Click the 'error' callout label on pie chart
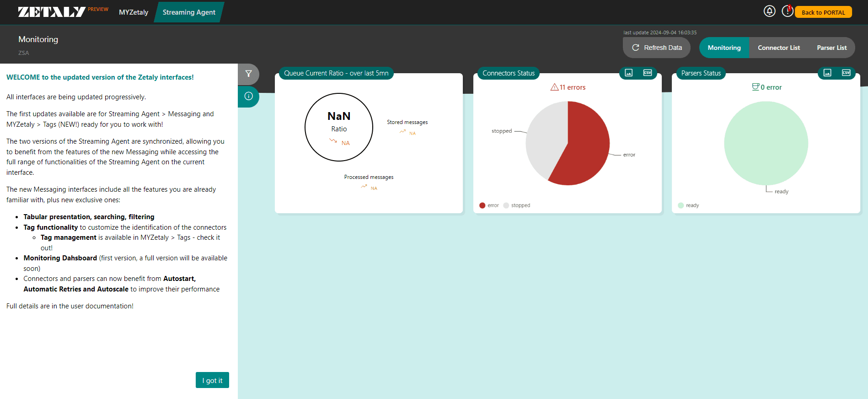The width and height of the screenshot is (868, 399). point(629,155)
